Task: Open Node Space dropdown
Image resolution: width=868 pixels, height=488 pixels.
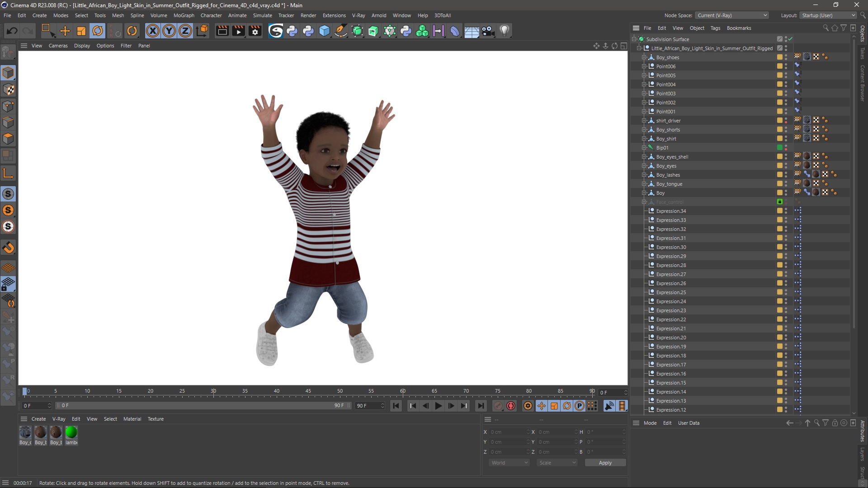Action: 732,15
